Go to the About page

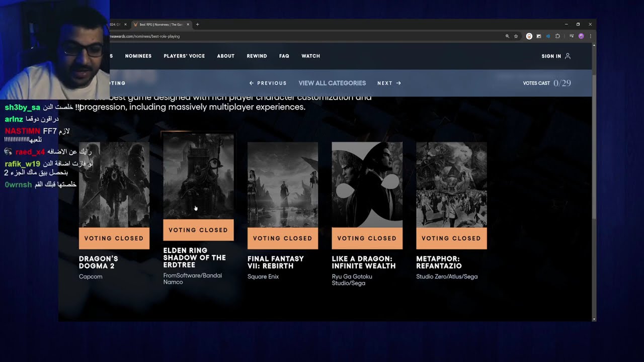(x=226, y=56)
